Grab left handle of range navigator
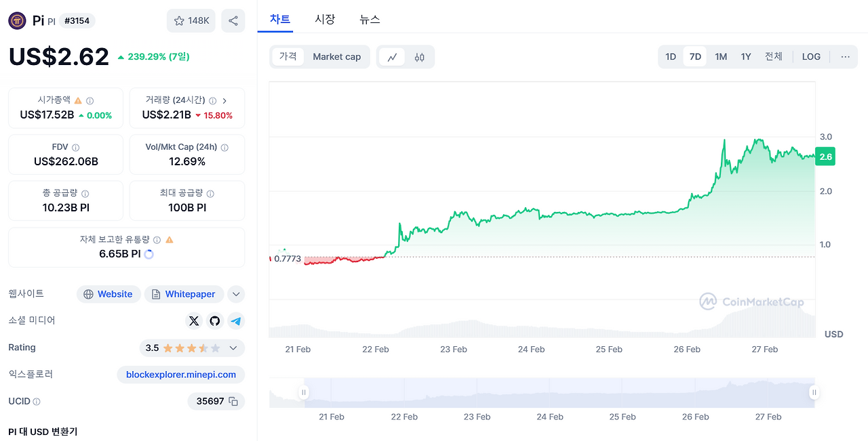 pos(304,392)
